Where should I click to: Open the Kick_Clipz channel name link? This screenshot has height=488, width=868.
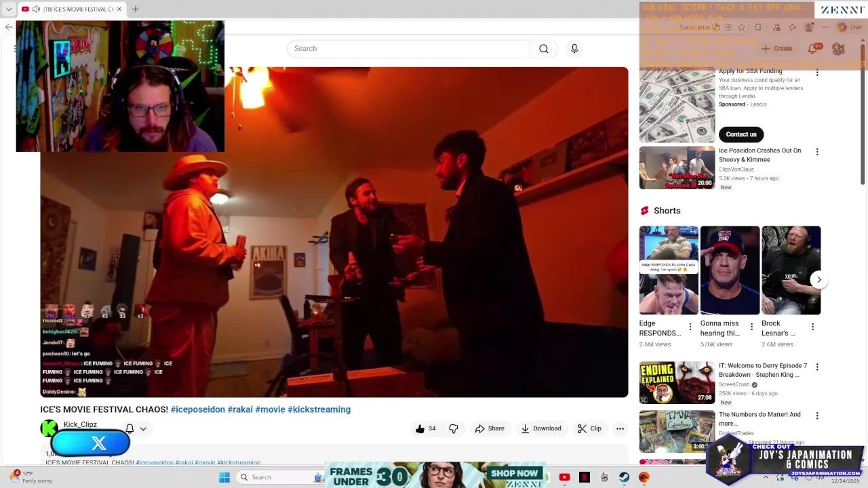point(80,424)
